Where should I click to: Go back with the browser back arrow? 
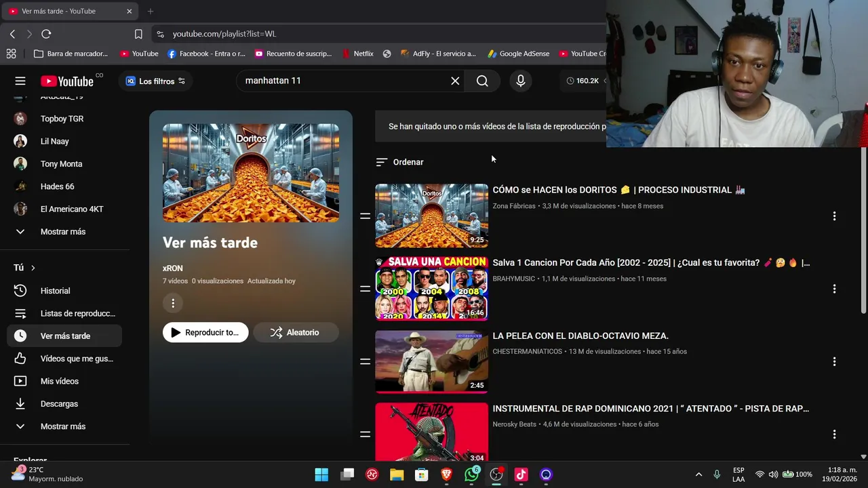point(12,34)
